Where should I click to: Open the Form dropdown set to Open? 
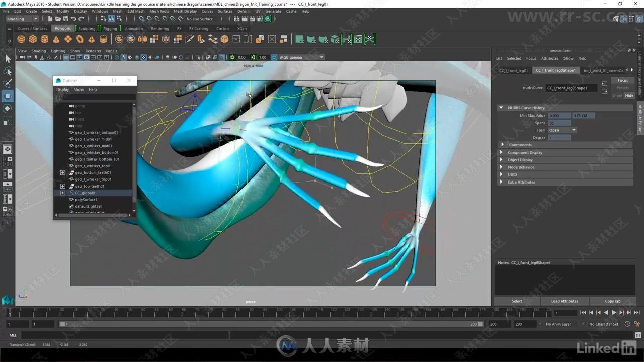[562, 130]
